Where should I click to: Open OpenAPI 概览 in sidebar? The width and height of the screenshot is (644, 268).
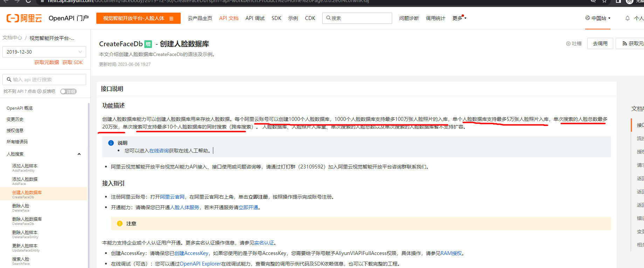[x=20, y=108]
